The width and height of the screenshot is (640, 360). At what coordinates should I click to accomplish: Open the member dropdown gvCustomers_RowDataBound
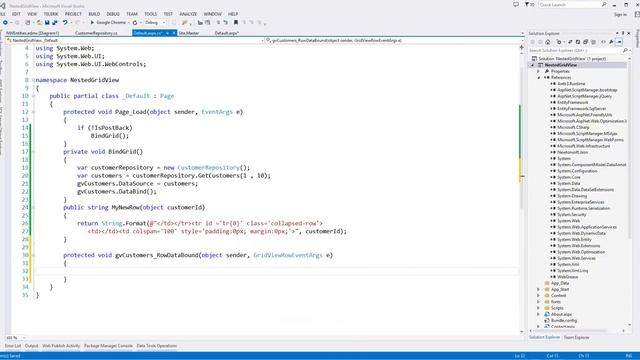394,40
